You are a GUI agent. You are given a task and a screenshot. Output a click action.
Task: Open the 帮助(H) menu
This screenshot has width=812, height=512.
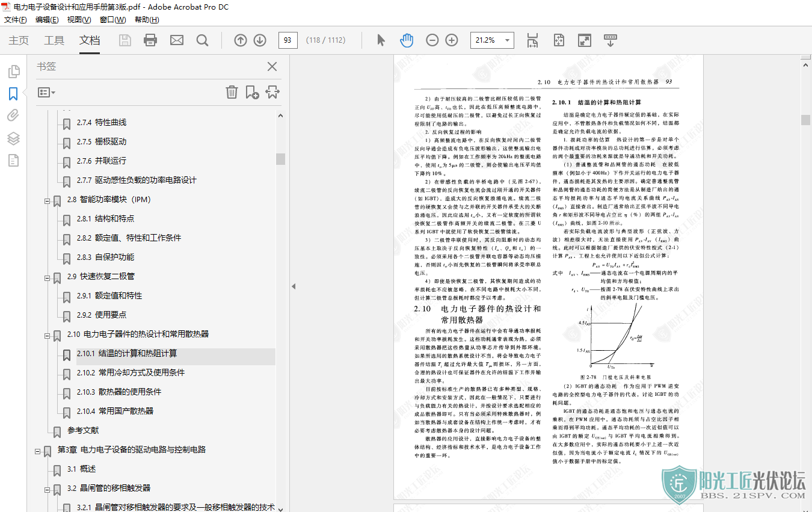point(147,20)
